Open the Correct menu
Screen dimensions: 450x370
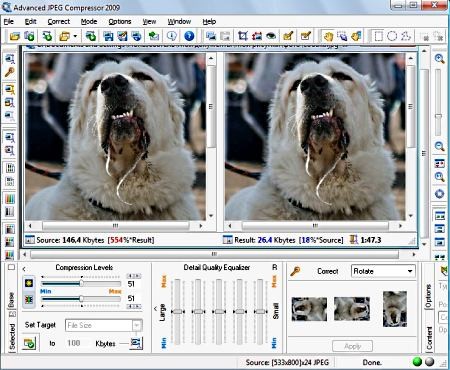[x=59, y=22]
